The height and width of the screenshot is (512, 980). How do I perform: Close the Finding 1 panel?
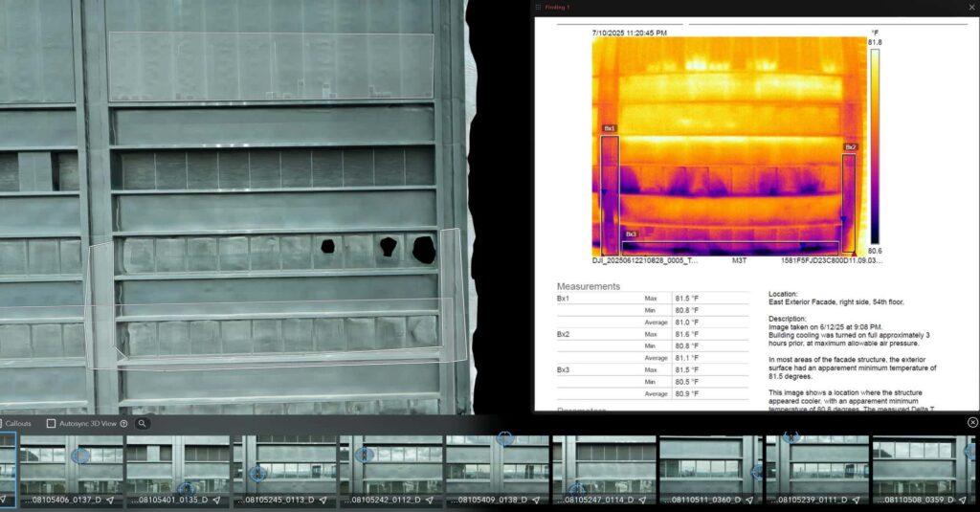pos(972,7)
